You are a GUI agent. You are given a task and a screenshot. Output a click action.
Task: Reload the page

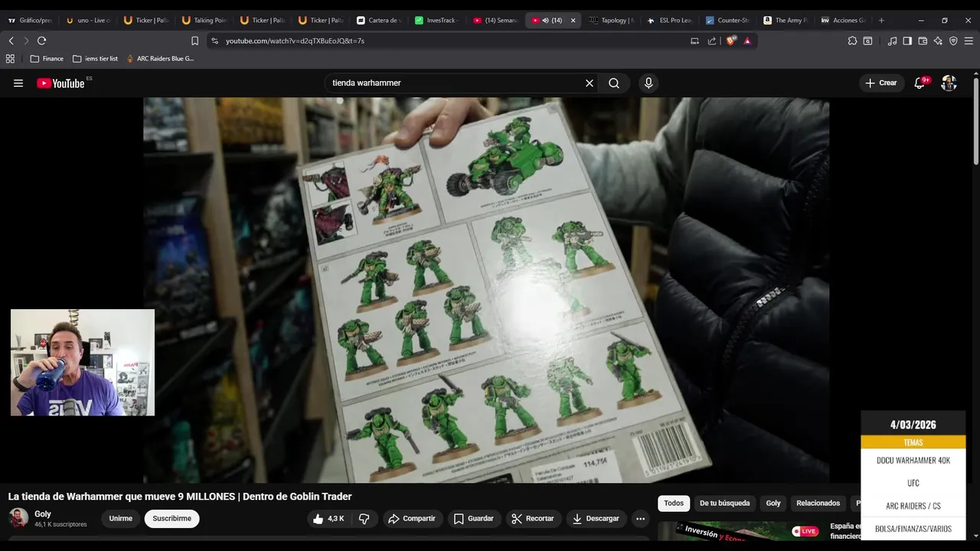[41, 41]
